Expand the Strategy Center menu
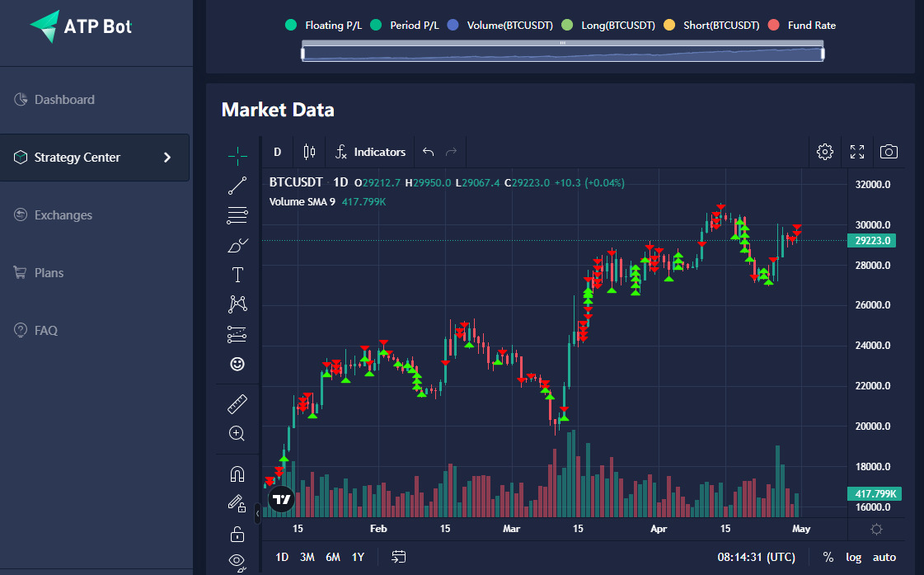The width and height of the screenshot is (924, 575). point(95,158)
